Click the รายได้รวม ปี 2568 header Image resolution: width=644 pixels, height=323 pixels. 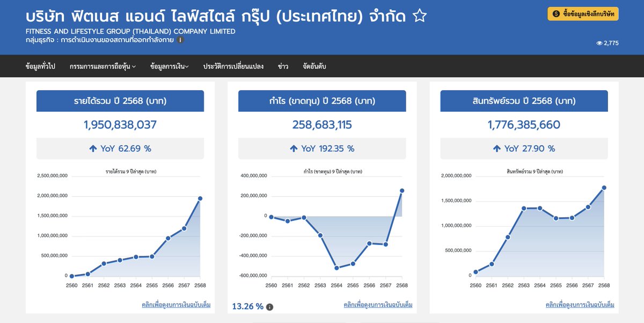pos(120,101)
